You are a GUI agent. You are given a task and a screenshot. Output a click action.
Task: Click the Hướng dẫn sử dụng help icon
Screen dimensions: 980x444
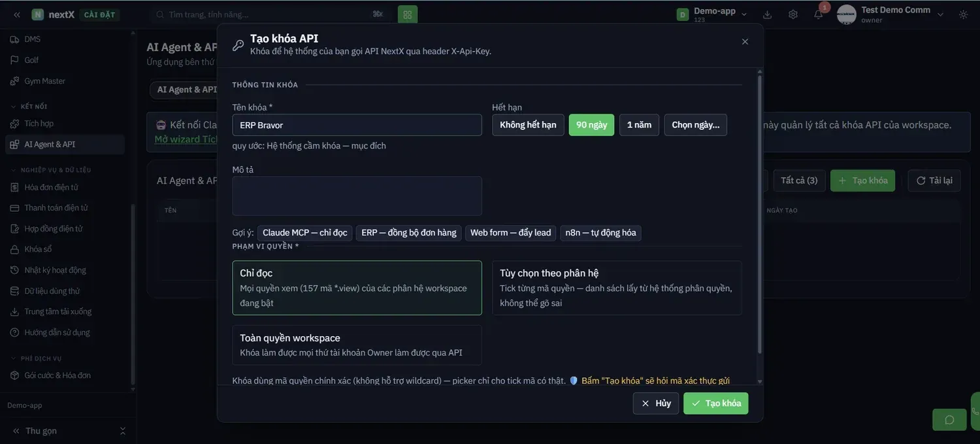[14, 333]
